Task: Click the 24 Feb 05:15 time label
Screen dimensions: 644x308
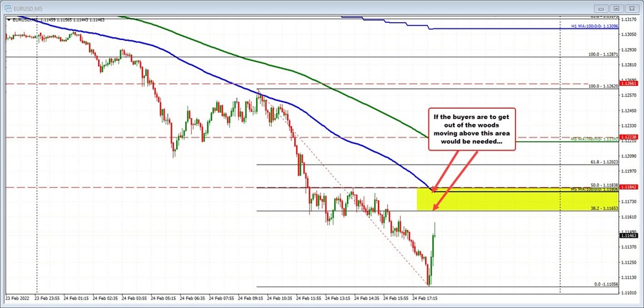Action: click(x=163, y=297)
